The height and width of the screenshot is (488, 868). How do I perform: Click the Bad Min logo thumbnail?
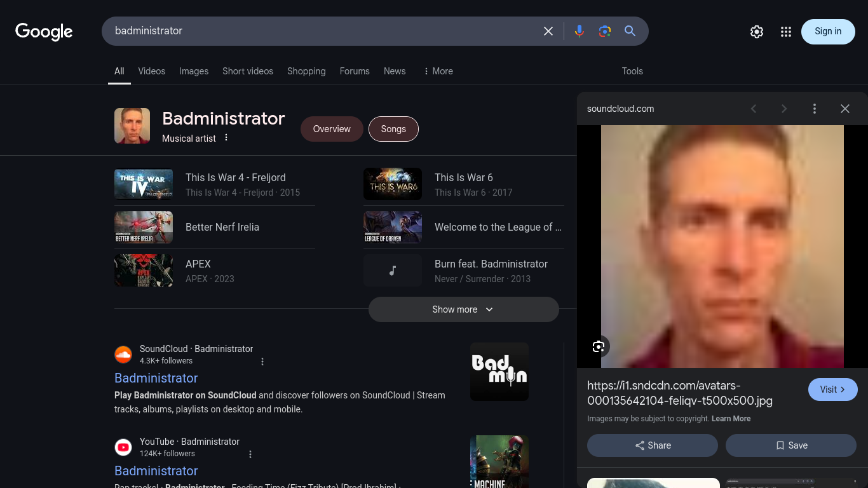[x=499, y=372]
